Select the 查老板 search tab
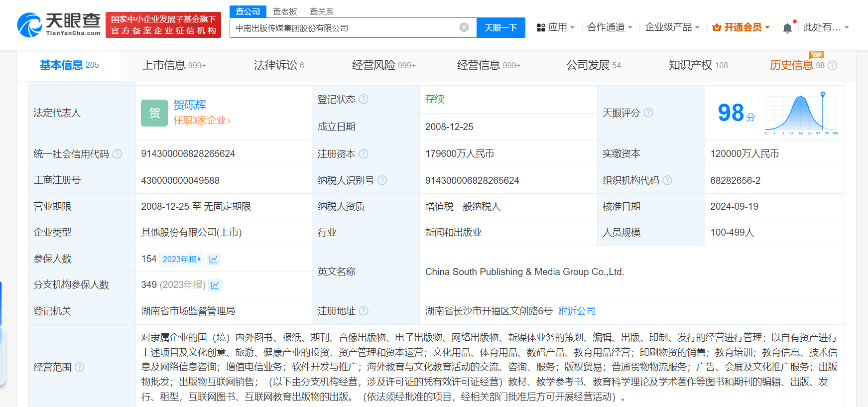 285,11
